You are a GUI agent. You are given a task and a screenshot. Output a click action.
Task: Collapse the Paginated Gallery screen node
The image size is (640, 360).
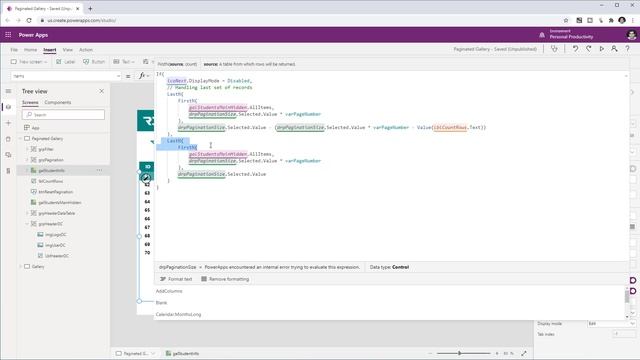click(20, 139)
